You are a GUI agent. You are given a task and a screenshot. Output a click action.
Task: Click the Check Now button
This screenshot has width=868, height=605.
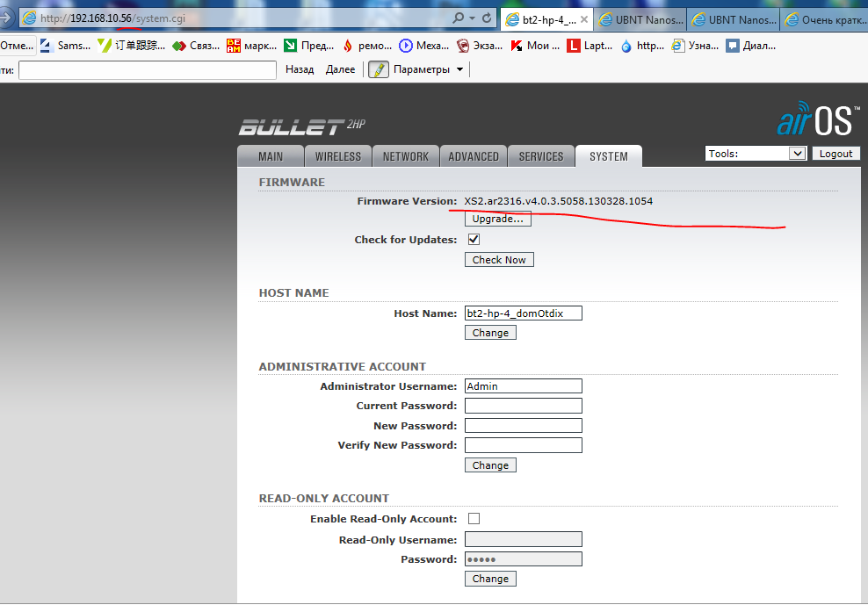[x=499, y=260]
